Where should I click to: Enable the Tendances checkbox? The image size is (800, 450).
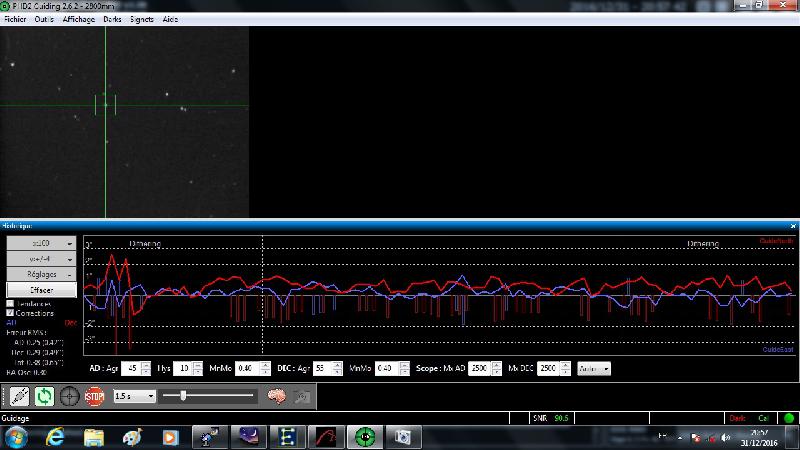pyautogui.click(x=10, y=304)
